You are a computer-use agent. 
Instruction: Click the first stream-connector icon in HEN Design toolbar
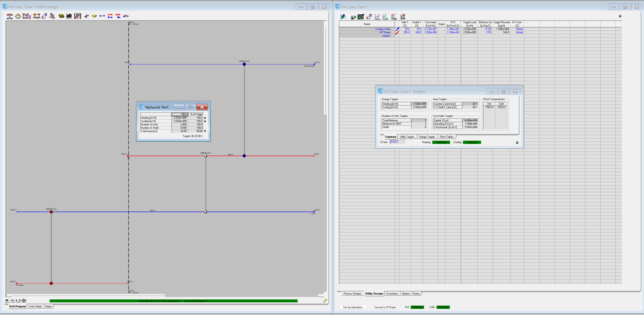coord(10,16)
